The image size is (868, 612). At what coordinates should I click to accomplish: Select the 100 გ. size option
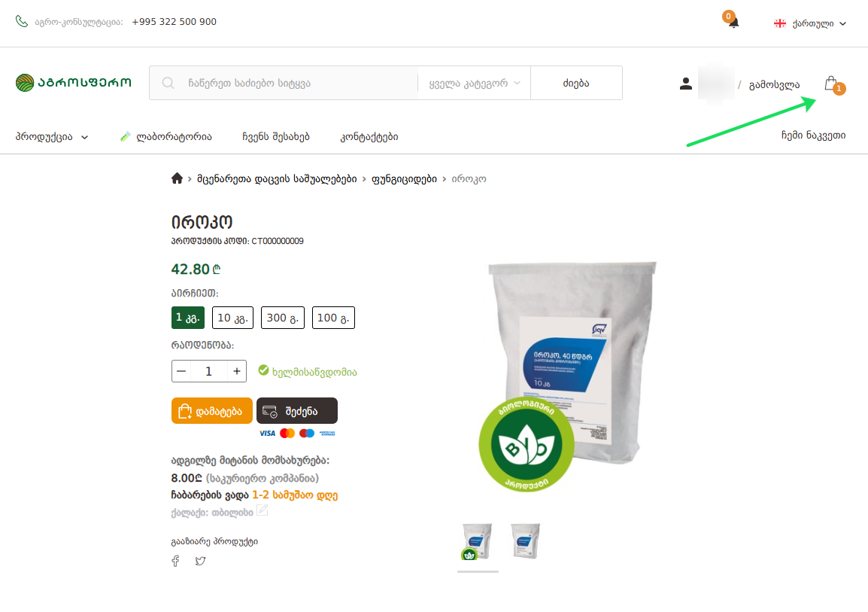tap(333, 318)
